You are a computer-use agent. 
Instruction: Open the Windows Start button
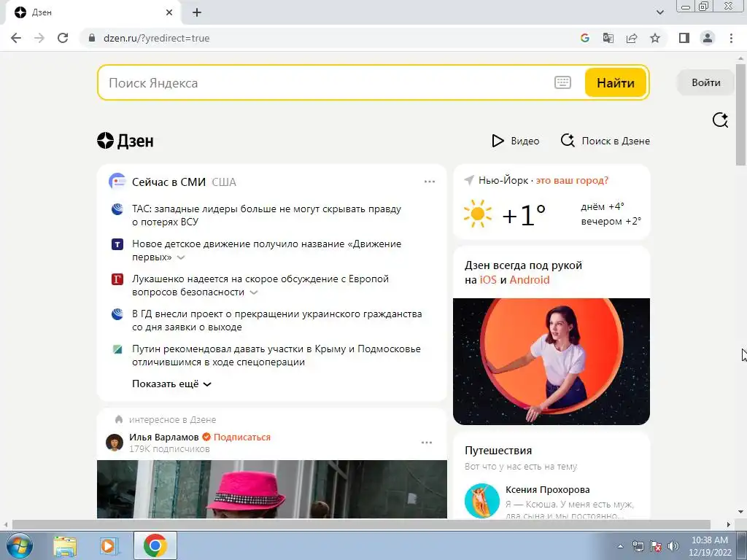point(20,545)
